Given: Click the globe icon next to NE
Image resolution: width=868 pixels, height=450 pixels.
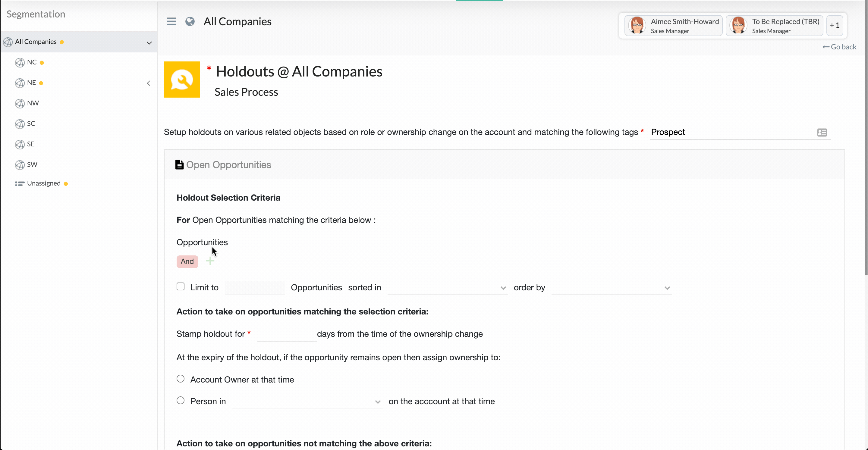Looking at the screenshot, I should [x=20, y=83].
